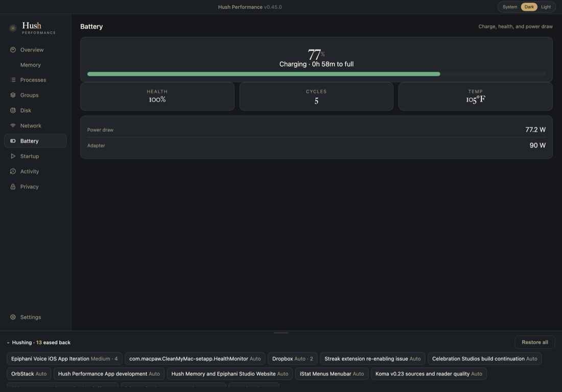Open the Startup label in sidebar
The height and width of the screenshot is (392, 562).
click(x=30, y=156)
